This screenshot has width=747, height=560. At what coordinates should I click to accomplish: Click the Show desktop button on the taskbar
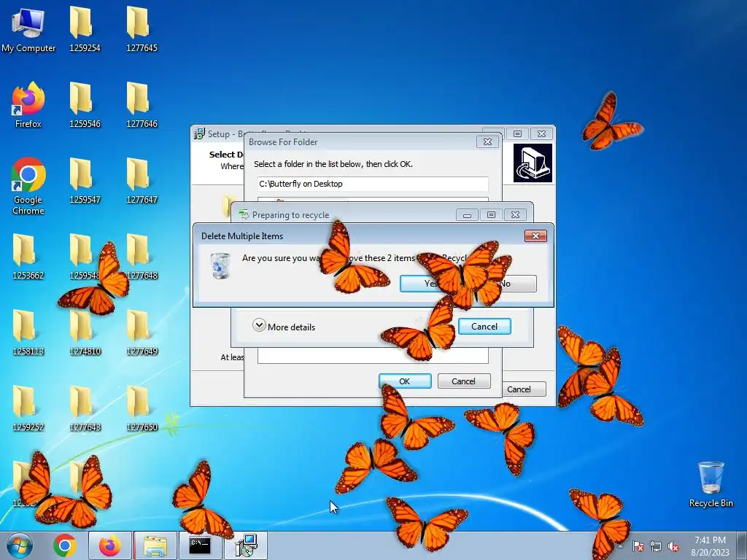click(743, 545)
